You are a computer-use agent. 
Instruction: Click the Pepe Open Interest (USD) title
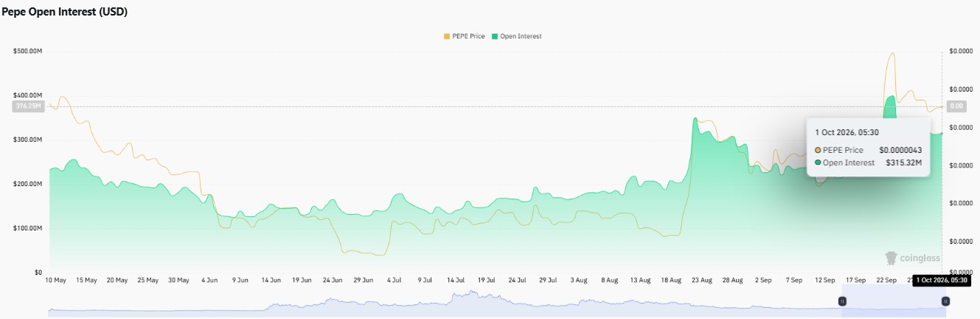tap(65, 12)
